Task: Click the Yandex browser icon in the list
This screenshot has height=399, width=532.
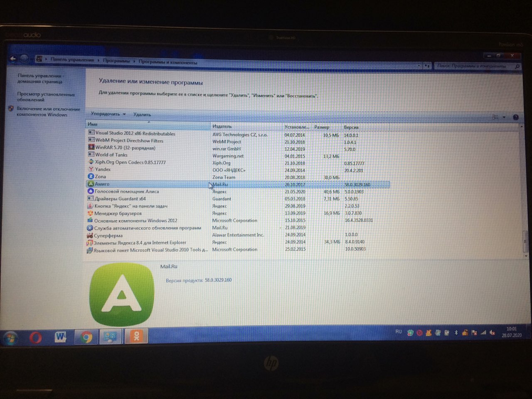Action: 91,169
